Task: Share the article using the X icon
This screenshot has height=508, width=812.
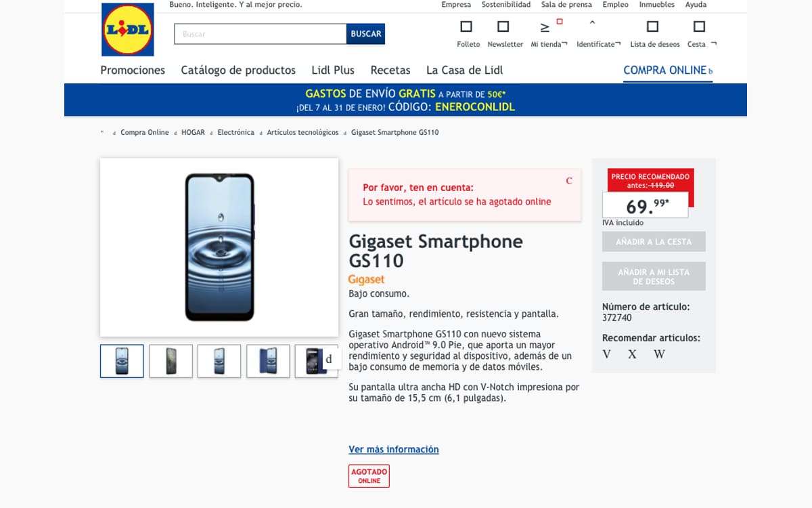Action: click(x=631, y=354)
